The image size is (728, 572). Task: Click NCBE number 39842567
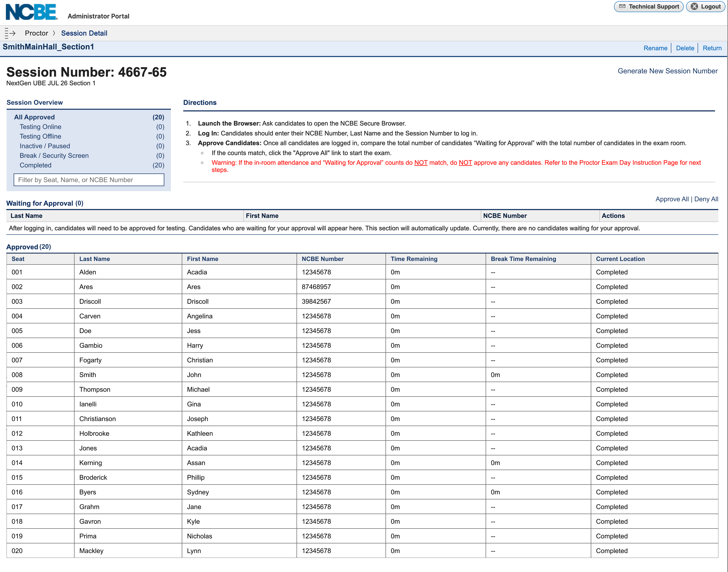point(316,302)
